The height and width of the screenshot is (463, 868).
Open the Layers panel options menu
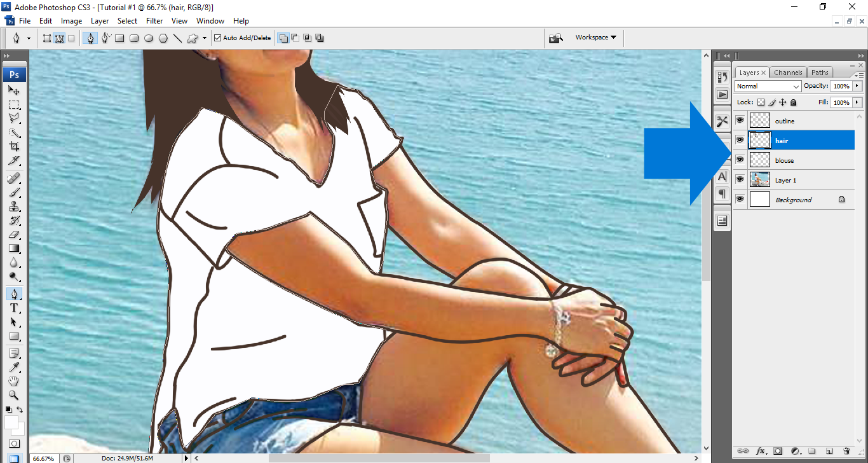pyautogui.click(x=858, y=74)
